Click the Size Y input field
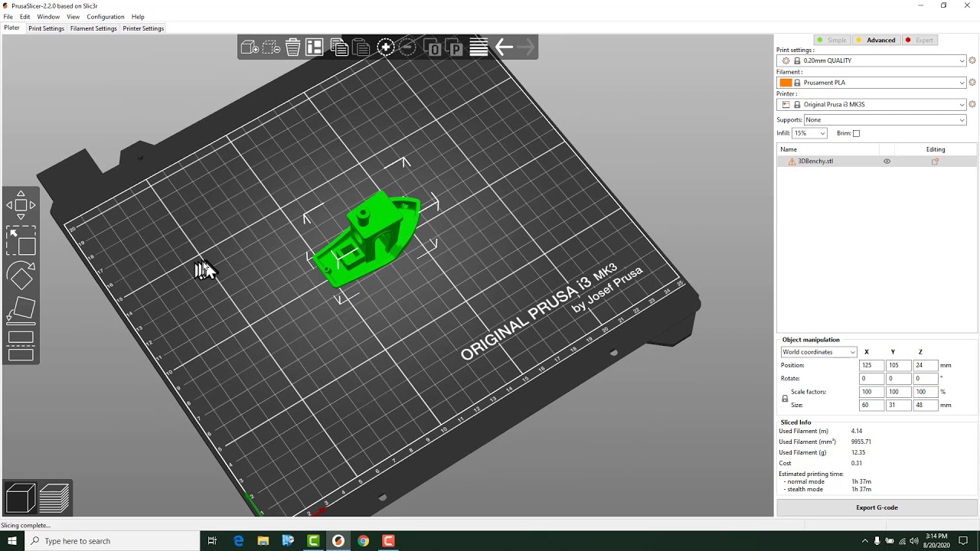 pyautogui.click(x=898, y=405)
